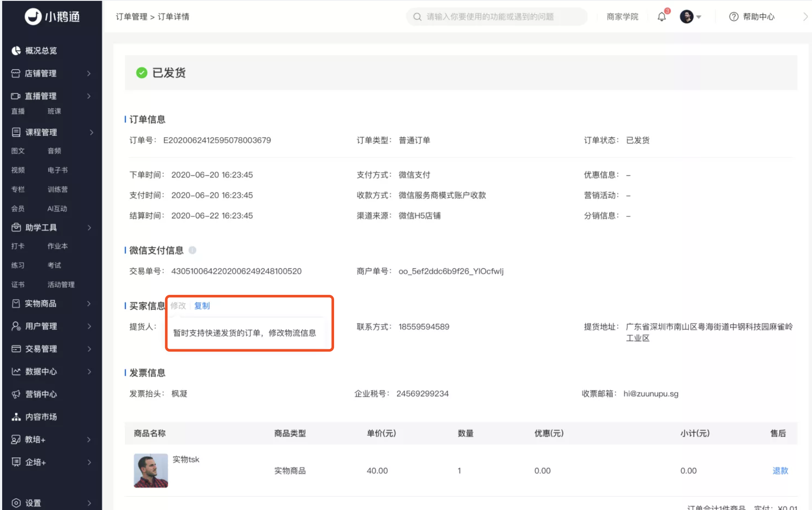Expand the 教培+ chevron
The height and width of the screenshot is (510, 812).
point(89,439)
